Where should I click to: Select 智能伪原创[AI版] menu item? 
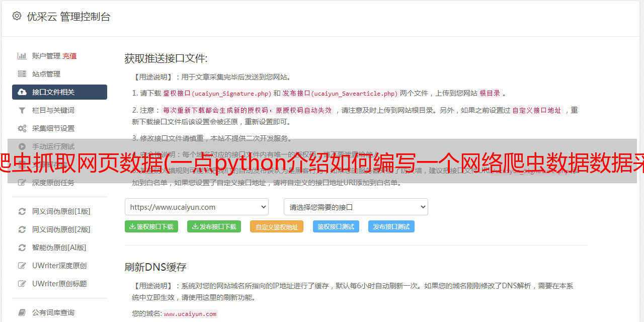point(59,248)
